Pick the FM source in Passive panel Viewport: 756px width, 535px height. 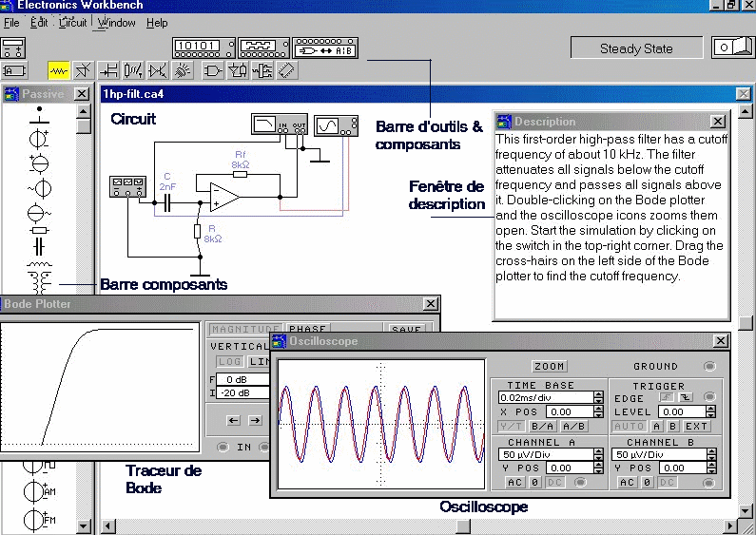pyautogui.click(x=40, y=520)
